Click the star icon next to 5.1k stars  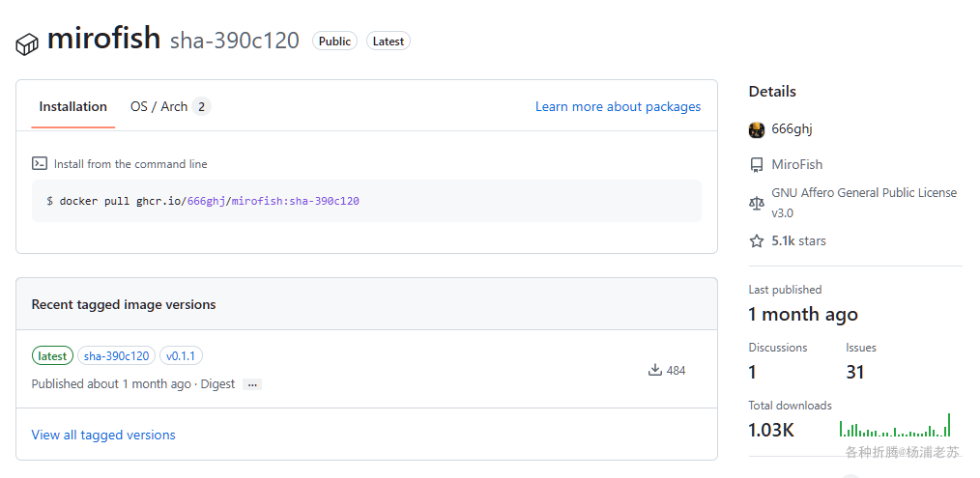coord(757,240)
